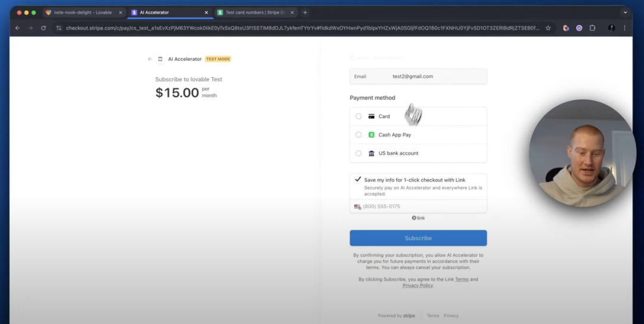
Task: Open site information icon in address bar
Action: [58, 28]
